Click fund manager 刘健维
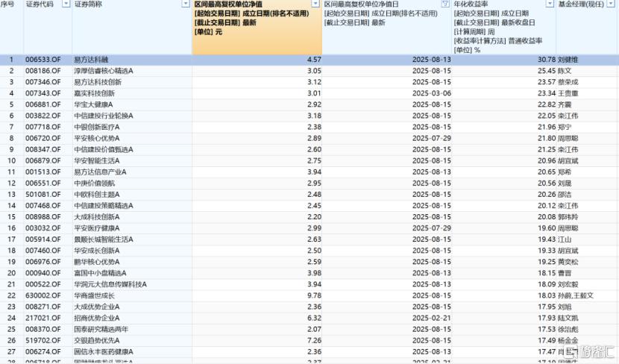619x364 pixels. click(x=568, y=60)
